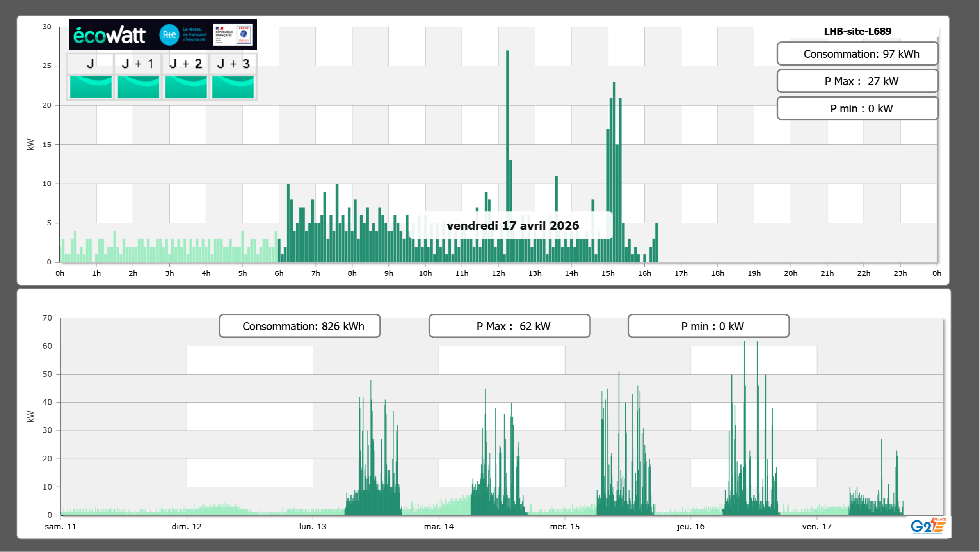Click the LHB-site-L689 site title
Viewport: 980px width, 552px height.
tap(857, 31)
